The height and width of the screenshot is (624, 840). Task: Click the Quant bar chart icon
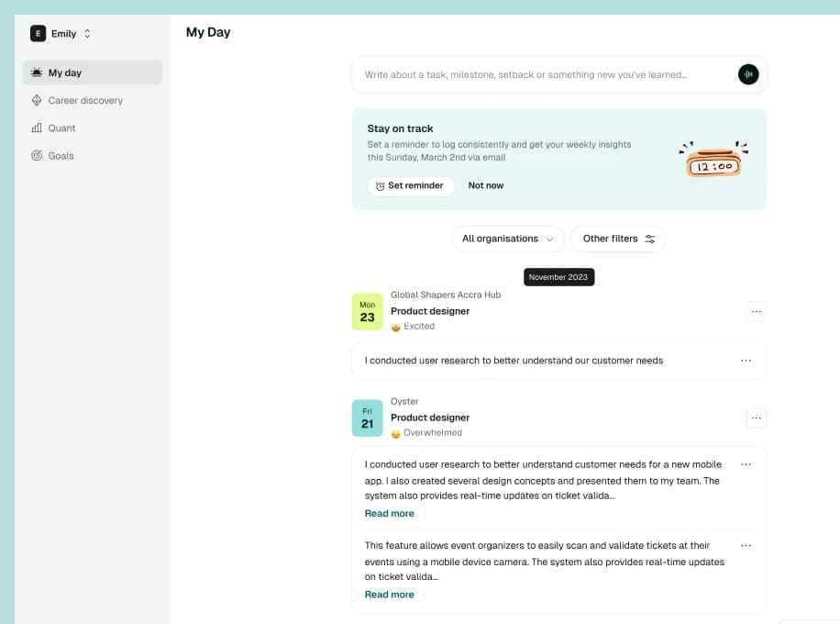click(37, 128)
